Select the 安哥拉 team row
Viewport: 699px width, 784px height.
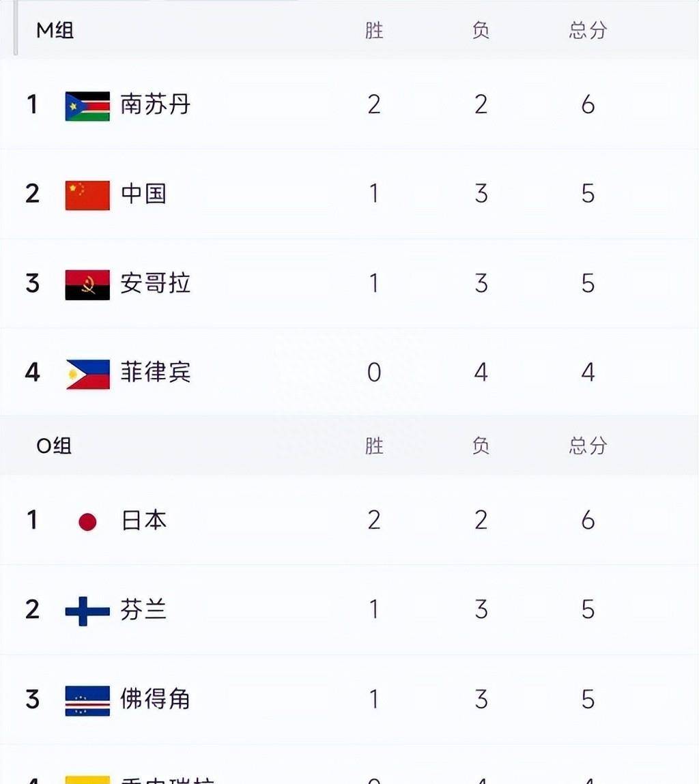point(349,283)
